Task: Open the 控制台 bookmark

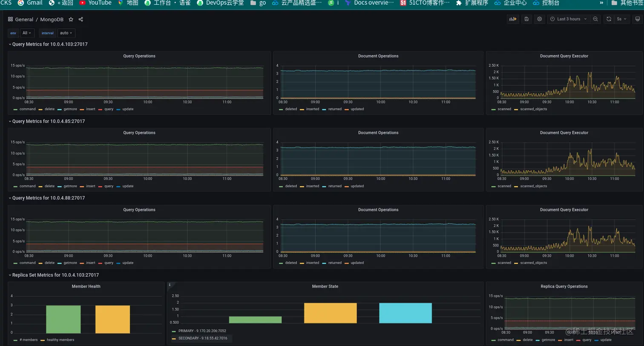Action: tap(546, 3)
